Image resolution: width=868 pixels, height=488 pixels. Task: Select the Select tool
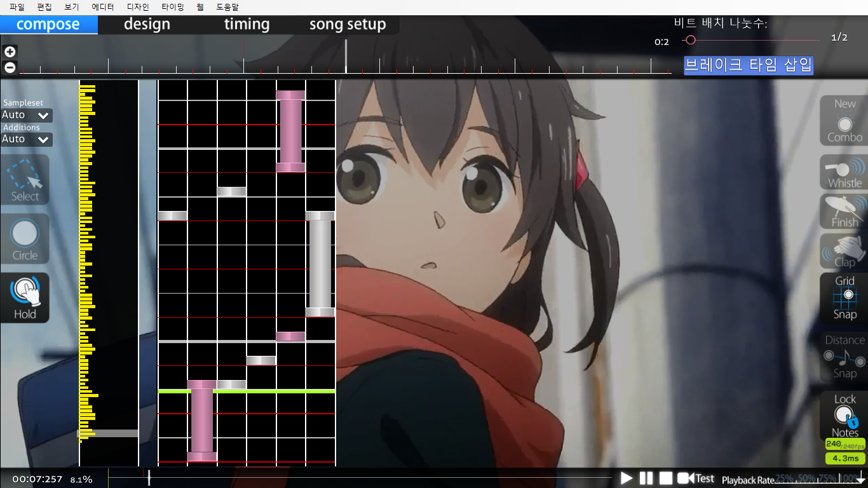[x=25, y=180]
